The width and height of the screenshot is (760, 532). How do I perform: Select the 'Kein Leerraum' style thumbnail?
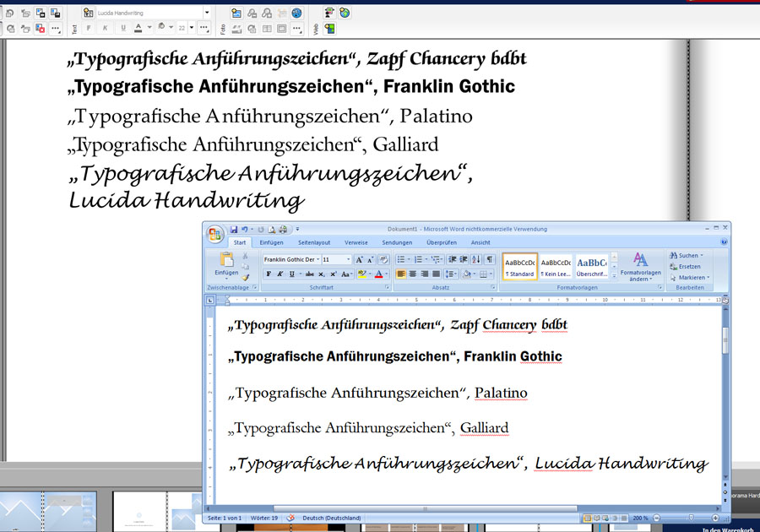pos(555,267)
